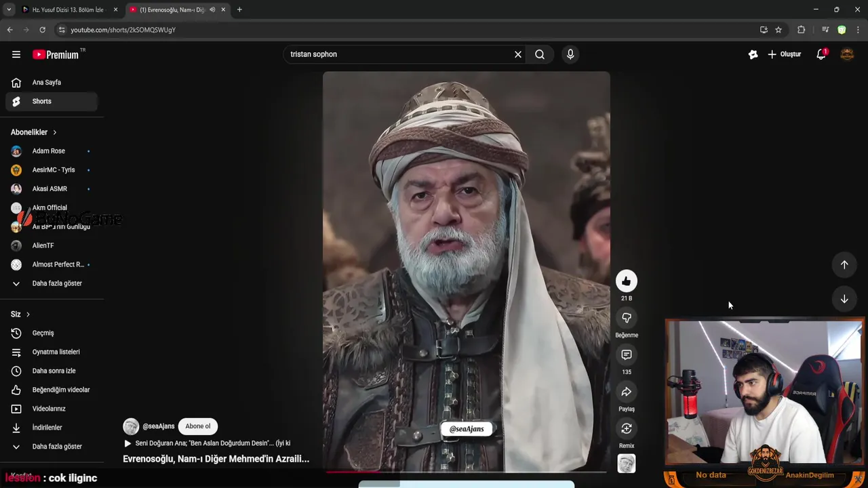Expand the Abonelikler section
This screenshot has width=868, height=488.
(34, 132)
